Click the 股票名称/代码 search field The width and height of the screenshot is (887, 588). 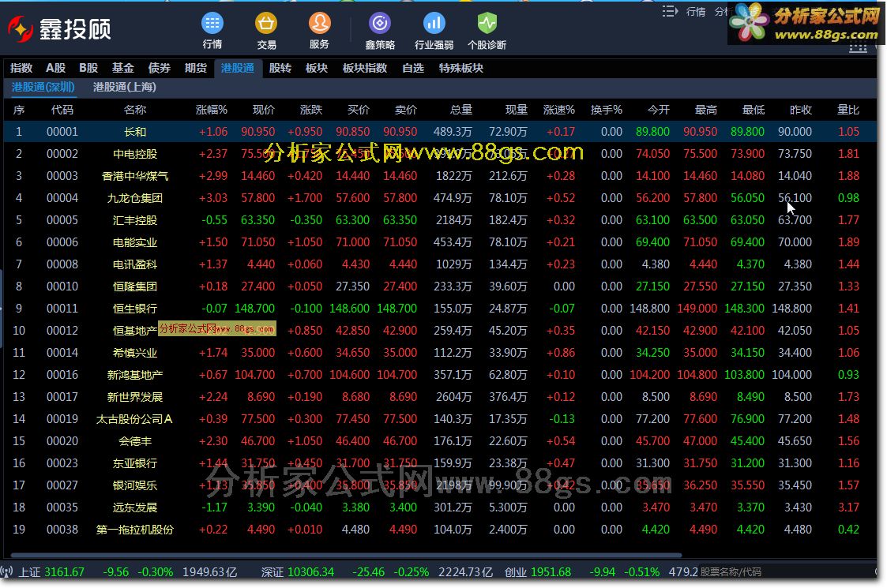[x=787, y=571]
